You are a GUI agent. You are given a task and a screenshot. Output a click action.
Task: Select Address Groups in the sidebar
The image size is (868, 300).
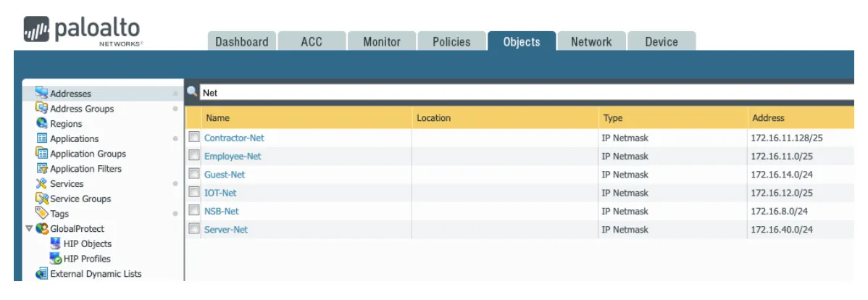coord(82,109)
